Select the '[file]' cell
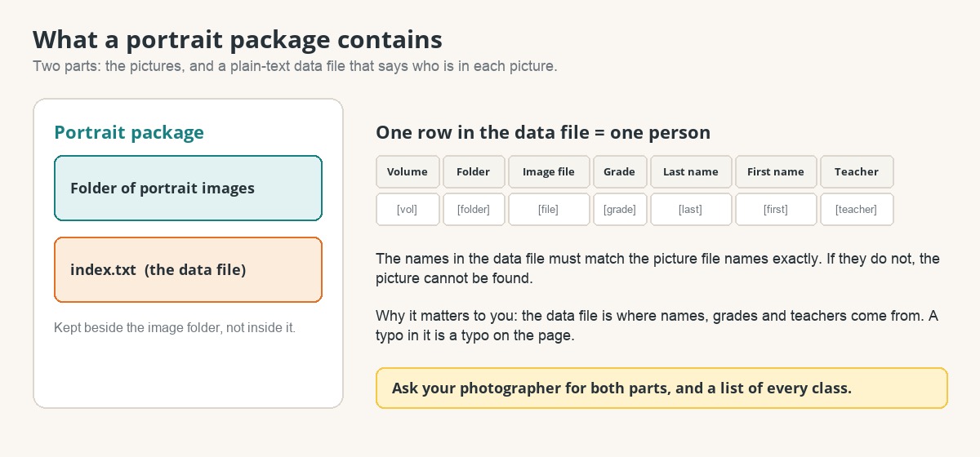Viewport: 980px width, 457px height. 549,209
